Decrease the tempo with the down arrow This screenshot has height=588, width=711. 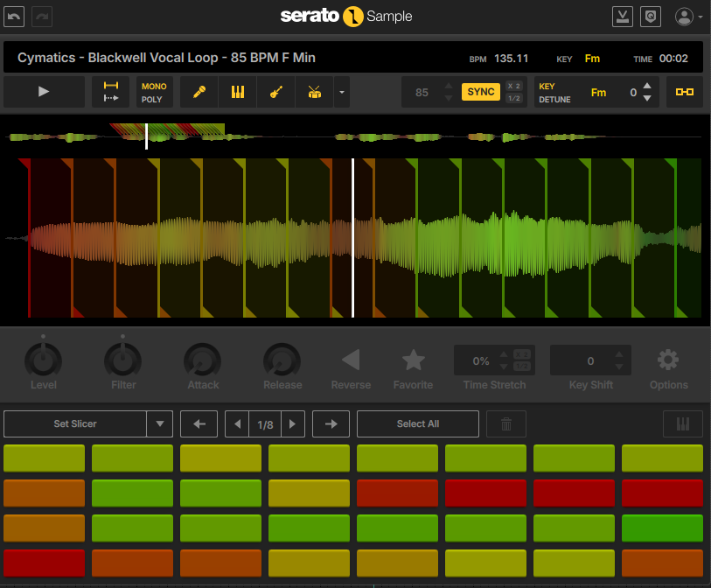coord(449,99)
